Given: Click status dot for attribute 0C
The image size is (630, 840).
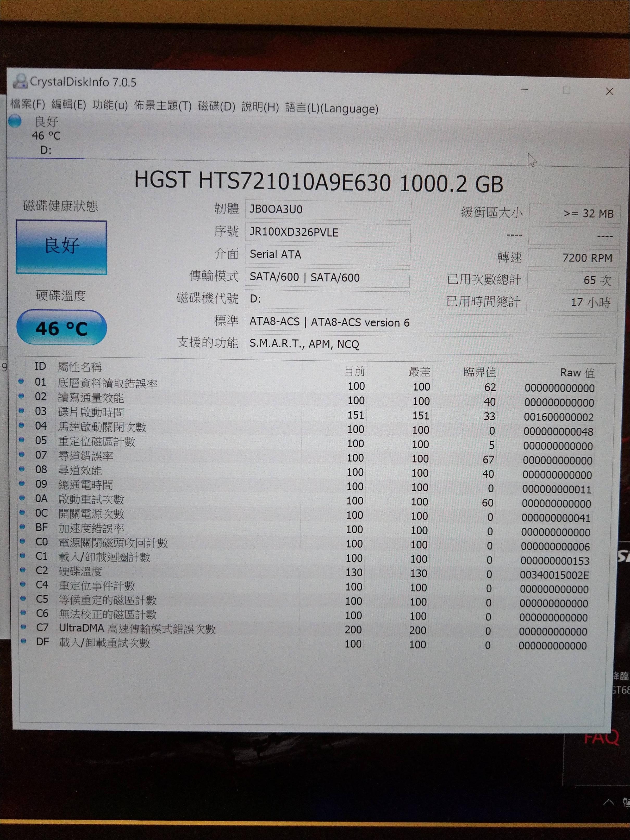Looking at the screenshot, I should (x=22, y=512).
